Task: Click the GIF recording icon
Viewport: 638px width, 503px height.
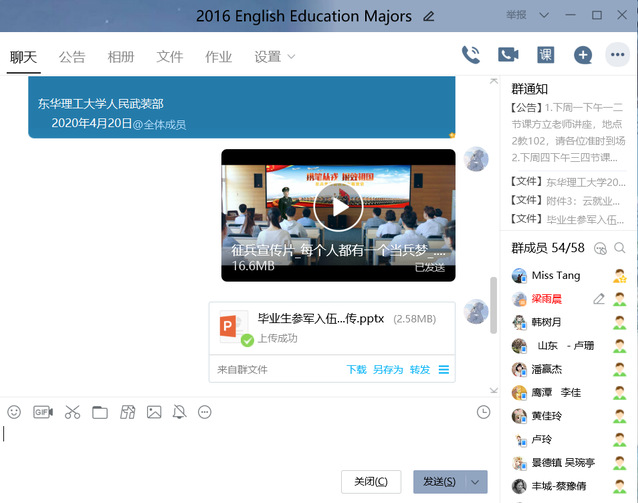Action: tap(42, 412)
